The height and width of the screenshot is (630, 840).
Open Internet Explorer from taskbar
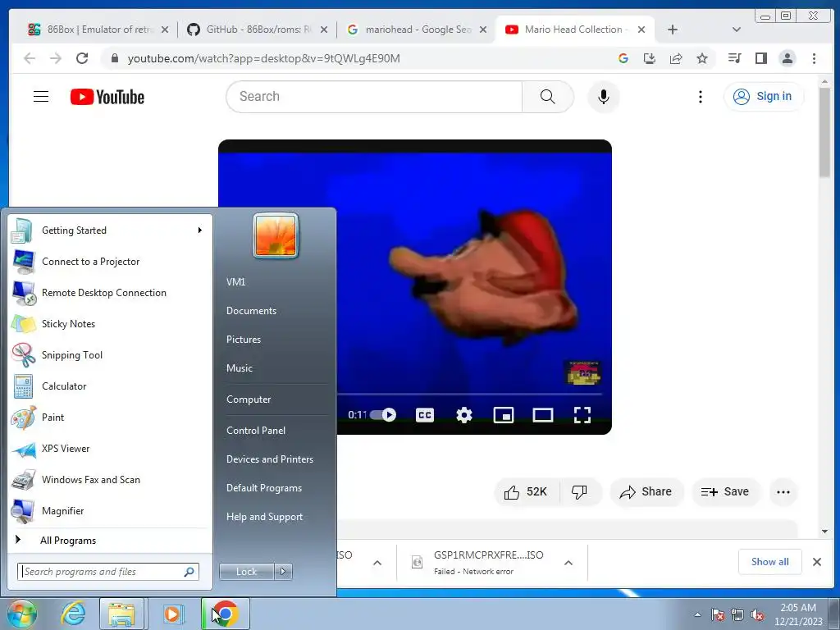pos(73,614)
